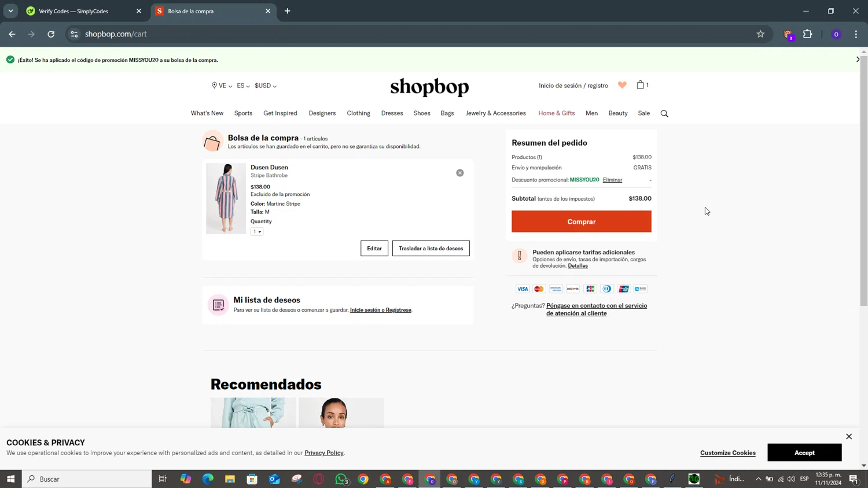
Task: Open browser extensions puzzle icon
Action: pos(808,34)
